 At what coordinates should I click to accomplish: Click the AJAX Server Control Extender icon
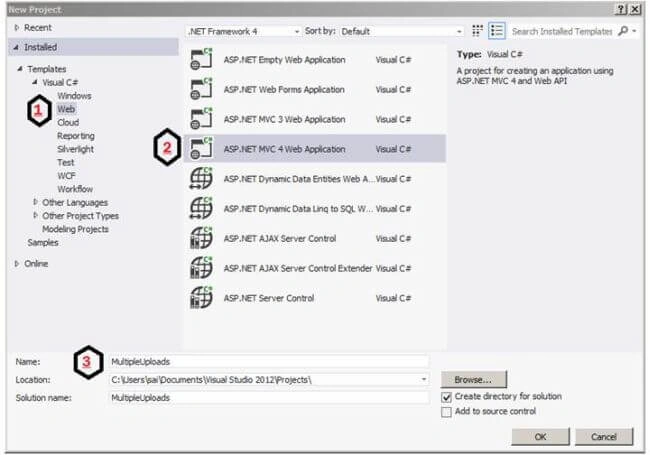(201, 268)
